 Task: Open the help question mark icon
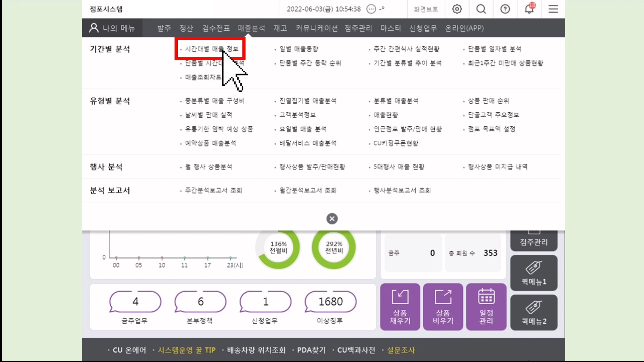[x=505, y=9]
